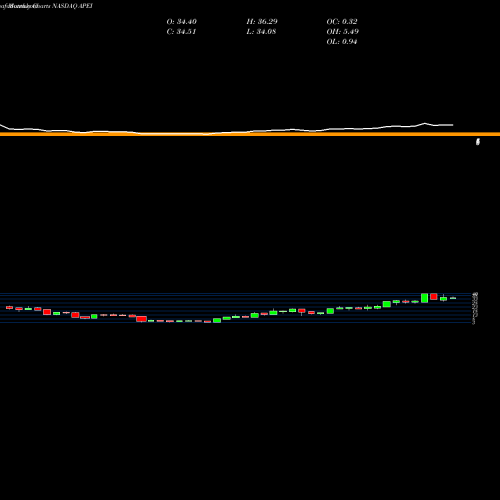Click the orange horizontal baseline line
500x500 pixels.
[x=250, y=134]
